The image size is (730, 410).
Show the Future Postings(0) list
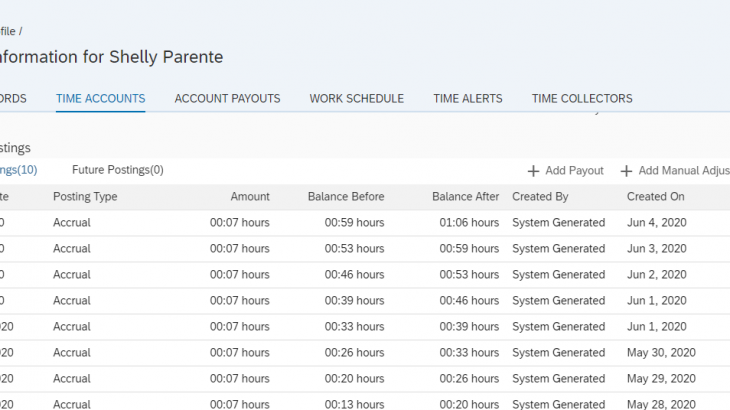click(118, 170)
